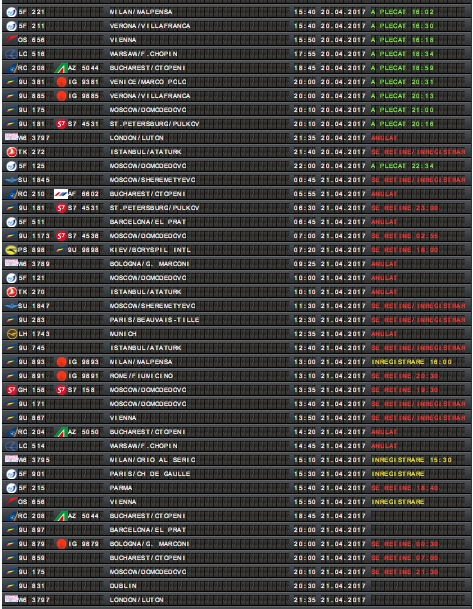
Task: Click the S7 logo beside S7 4536
Action: [61, 236]
